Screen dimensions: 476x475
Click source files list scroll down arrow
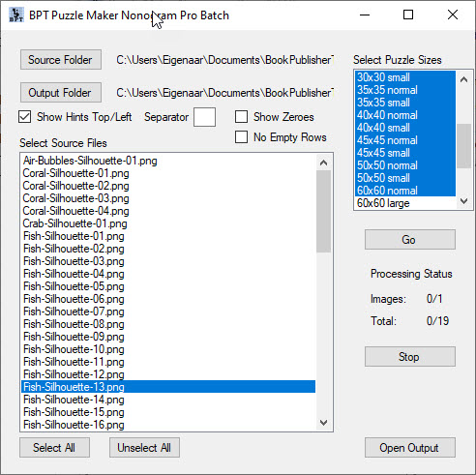pos(323,422)
